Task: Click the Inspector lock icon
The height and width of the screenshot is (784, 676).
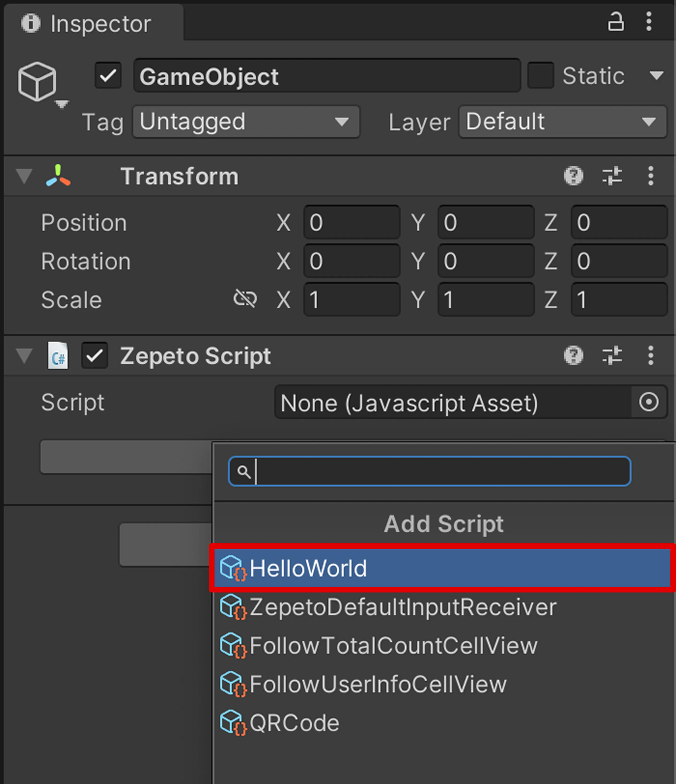Action: pyautogui.click(x=615, y=22)
